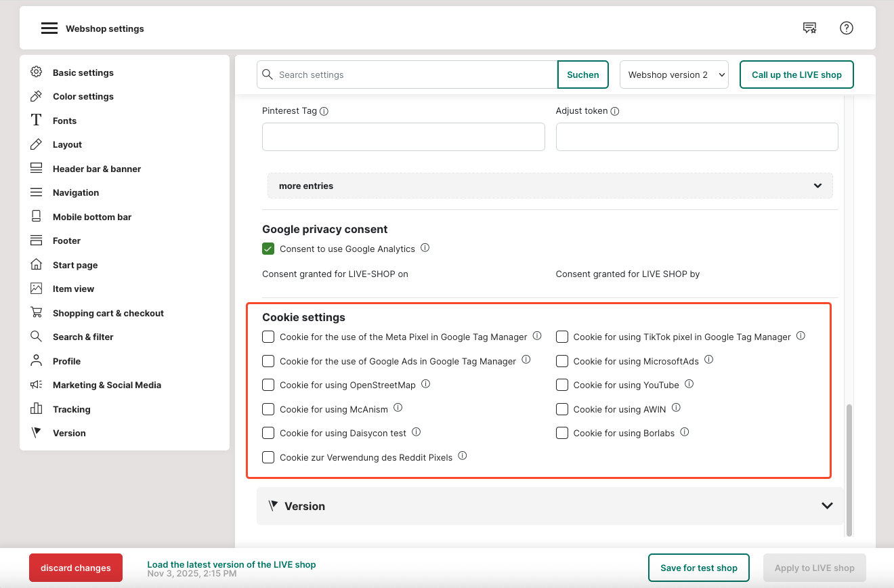Click the Pinterest Tag info icon
This screenshot has height=588, width=894.
coord(324,111)
